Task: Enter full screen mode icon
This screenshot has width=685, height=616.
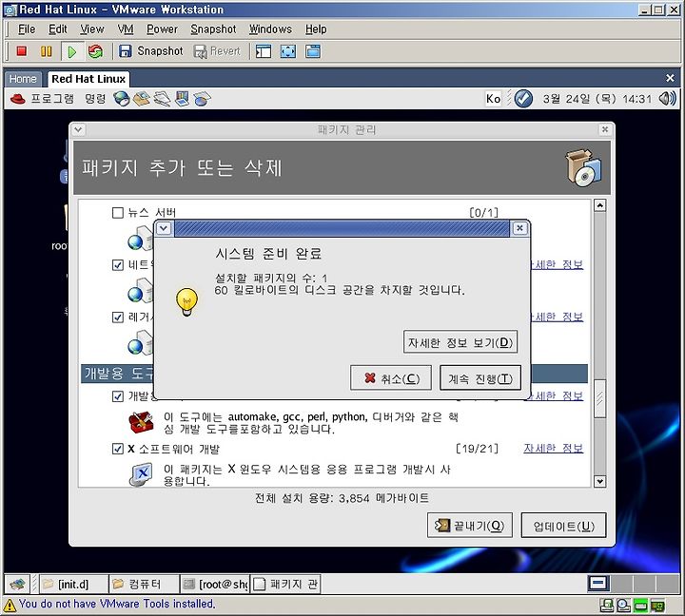Action: [288, 51]
